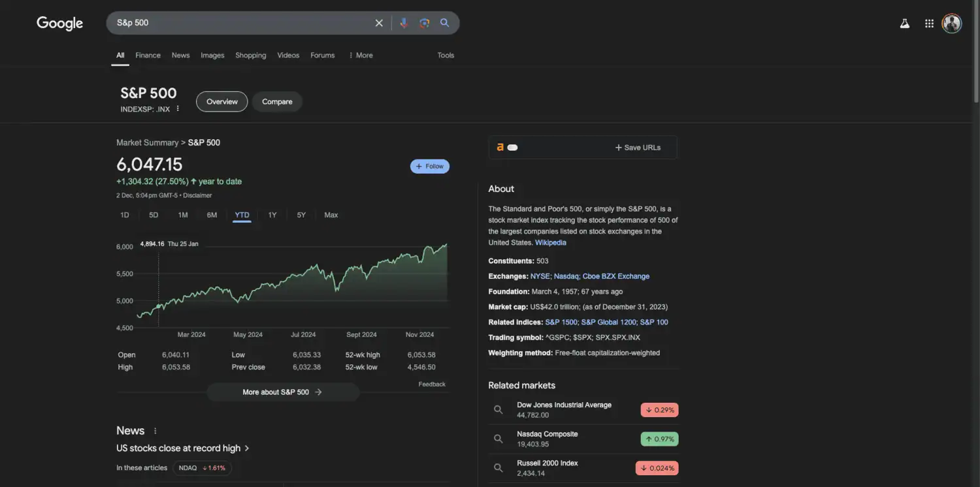
Task: Switch to the Images tab
Action: (212, 55)
